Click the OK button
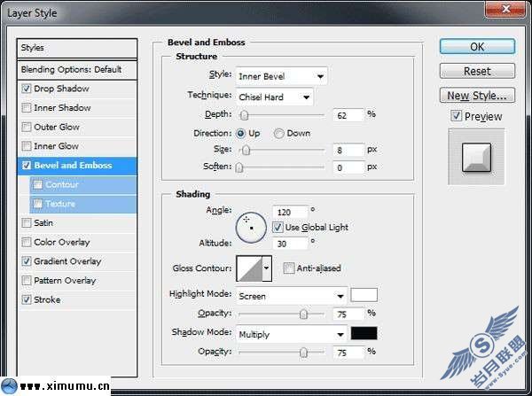This screenshot has height=396, width=532. point(477,46)
